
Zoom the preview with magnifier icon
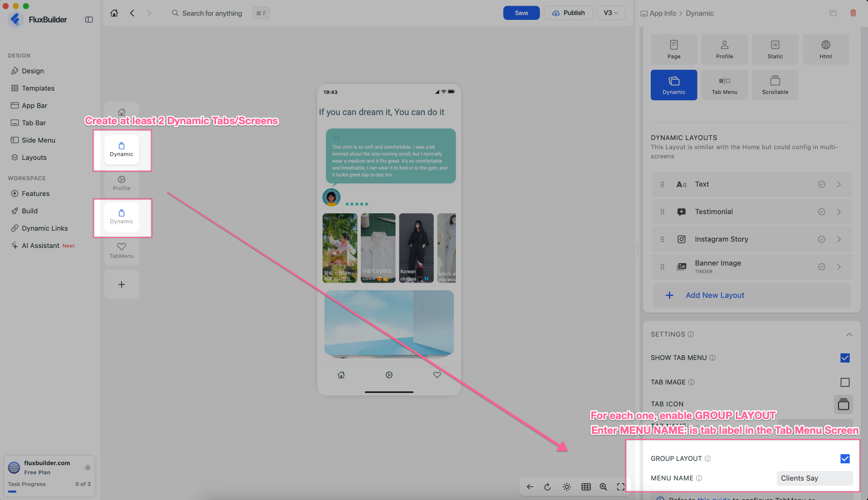click(603, 487)
